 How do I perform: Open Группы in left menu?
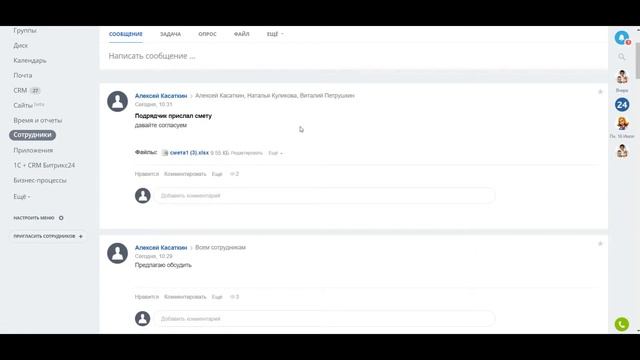coord(25,31)
